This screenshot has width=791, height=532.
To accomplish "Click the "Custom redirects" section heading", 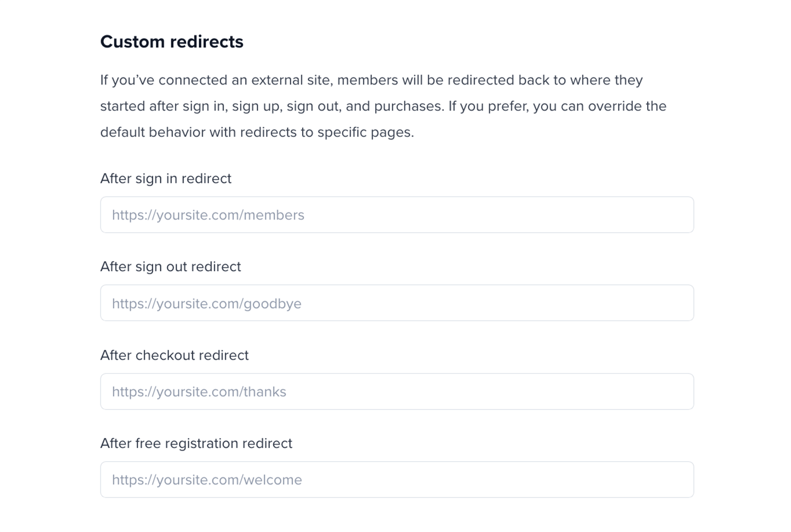I will pos(171,42).
